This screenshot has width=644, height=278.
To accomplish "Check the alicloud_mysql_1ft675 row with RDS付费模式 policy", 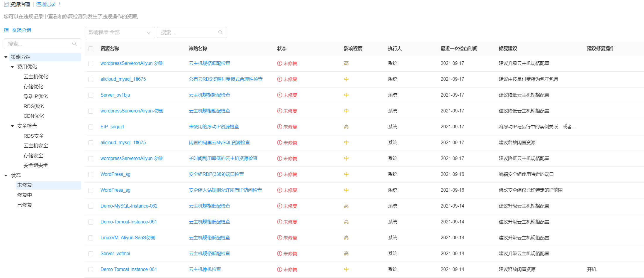I will (x=91, y=79).
